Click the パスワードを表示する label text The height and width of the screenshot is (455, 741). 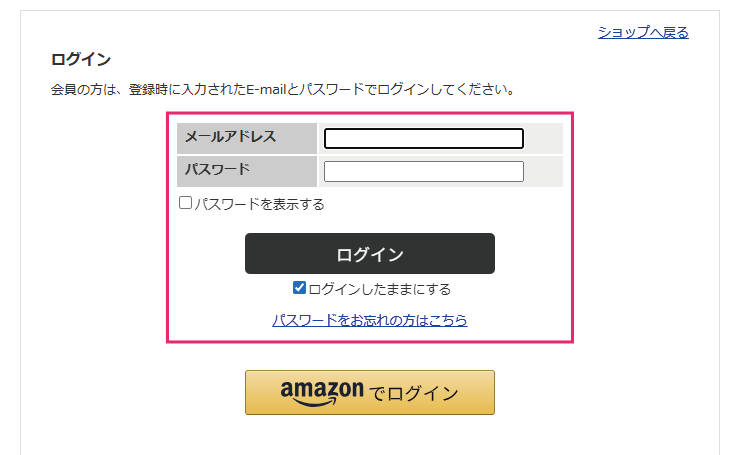click(259, 204)
